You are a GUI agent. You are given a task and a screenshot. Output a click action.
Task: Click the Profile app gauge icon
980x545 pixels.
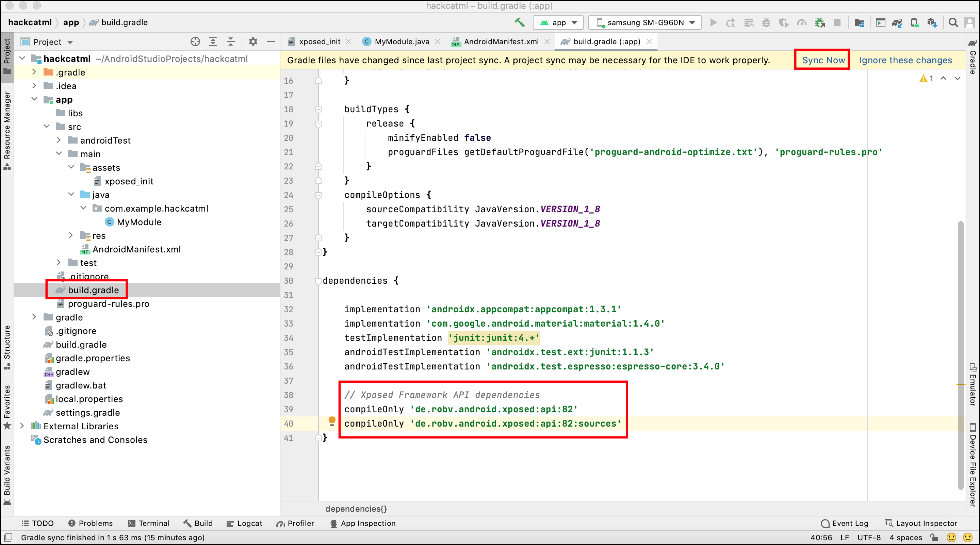click(x=802, y=23)
